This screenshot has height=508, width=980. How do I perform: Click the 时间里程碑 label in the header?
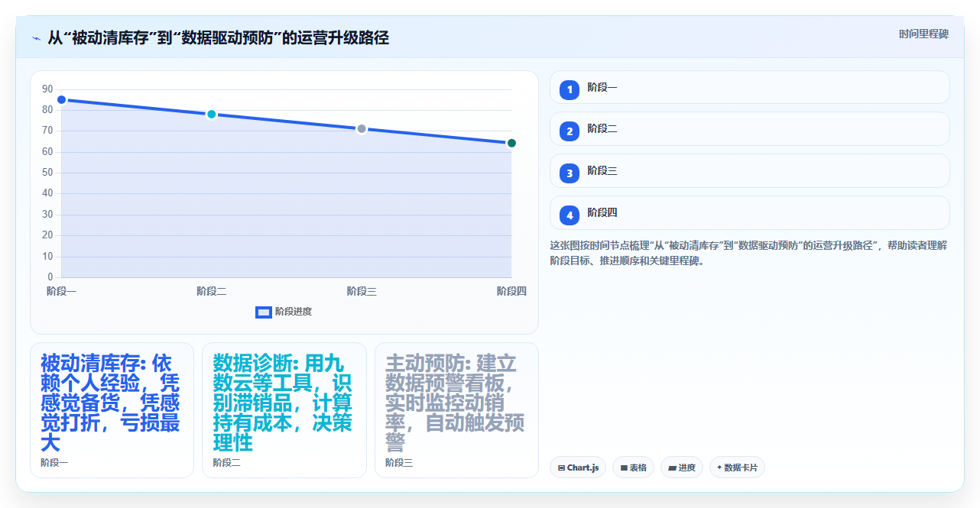[x=923, y=34]
